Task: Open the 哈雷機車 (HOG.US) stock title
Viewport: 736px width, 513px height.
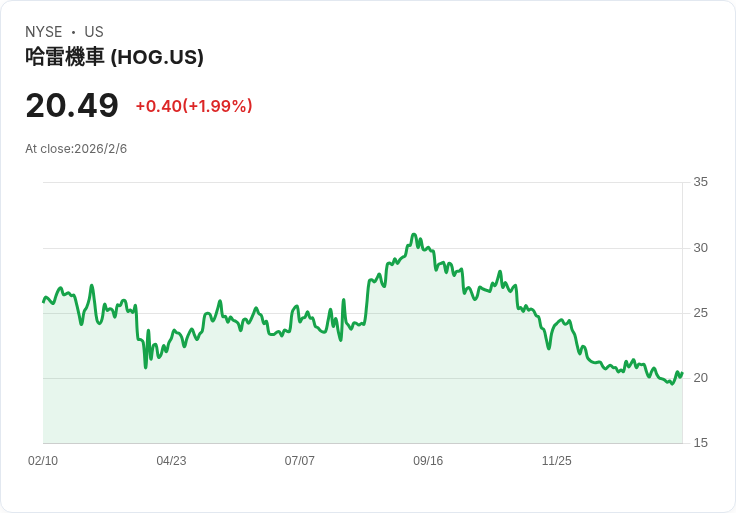Action: point(114,57)
